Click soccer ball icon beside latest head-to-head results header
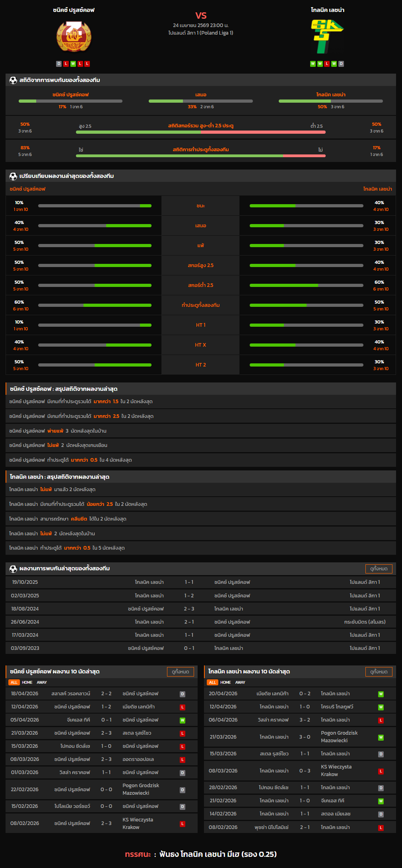The height and width of the screenshot is (868, 402). pyautogui.click(x=13, y=569)
